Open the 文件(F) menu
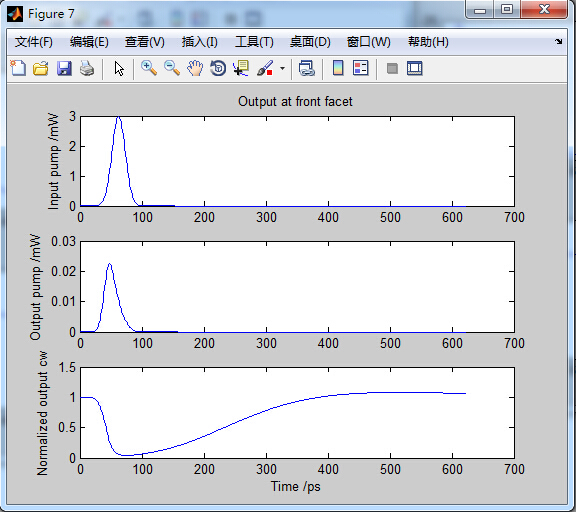The image size is (576, 512). (x=34, y=42)
